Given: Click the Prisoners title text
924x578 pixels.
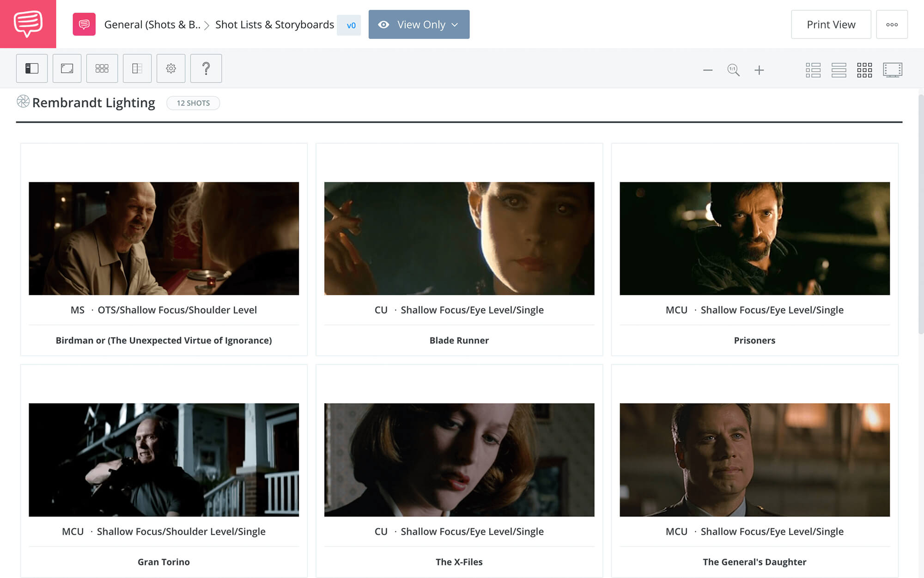Looking at the screenshot, I should click(754, 340).
